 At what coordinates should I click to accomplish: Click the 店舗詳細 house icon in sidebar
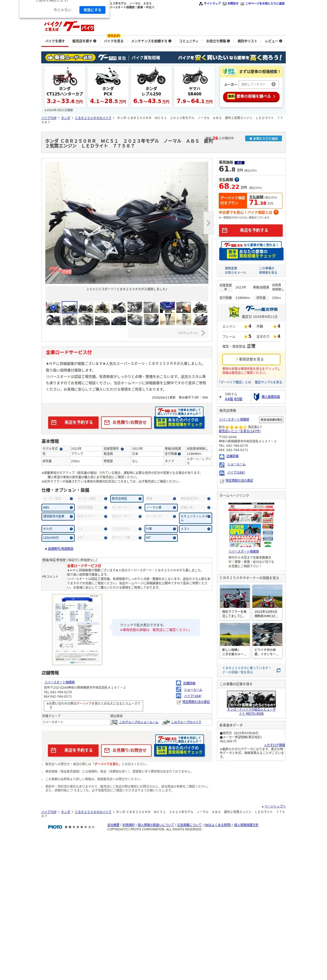[x=222, y=456]
